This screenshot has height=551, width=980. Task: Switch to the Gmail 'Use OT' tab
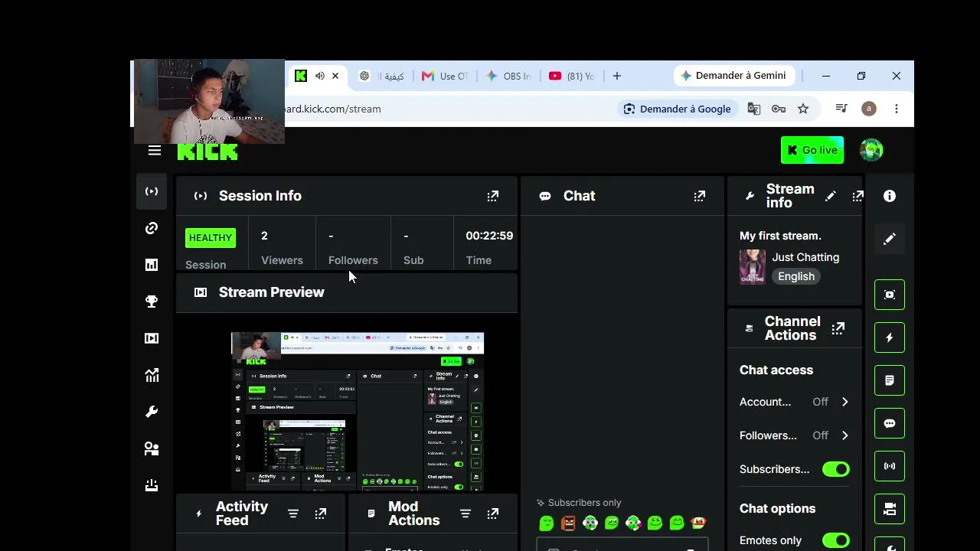pyautogui.click(x=445, y=76)
